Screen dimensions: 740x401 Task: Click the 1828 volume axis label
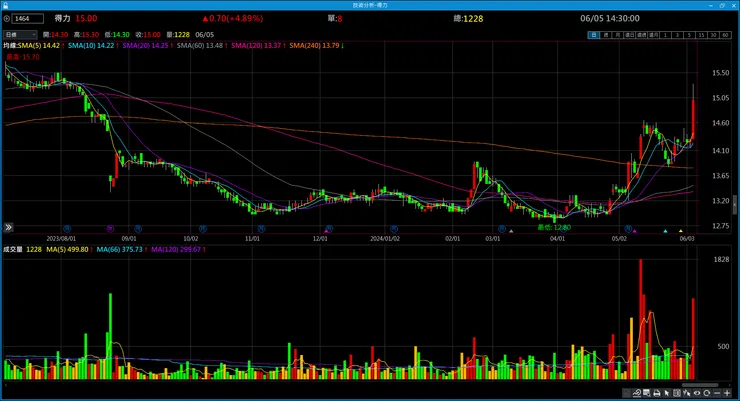click(x=721, y=259)
